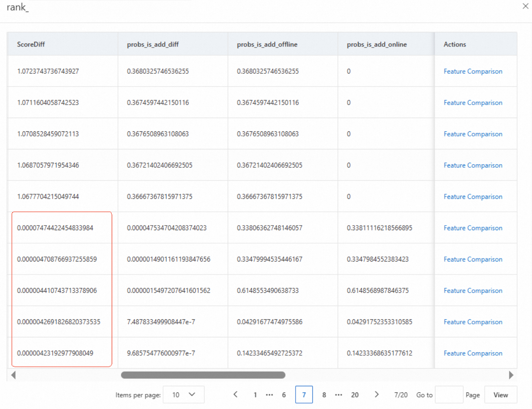The width and height of the screenshot is (532, 409).
Task: Jump to last page 20
Action: 355,395
